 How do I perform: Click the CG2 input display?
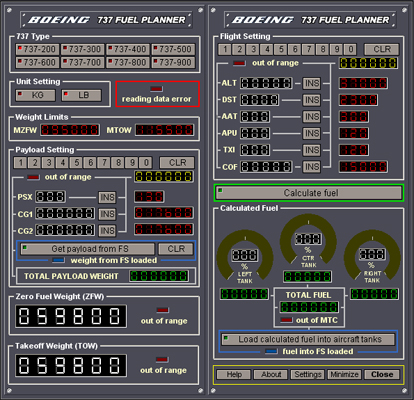coord(65,230)
